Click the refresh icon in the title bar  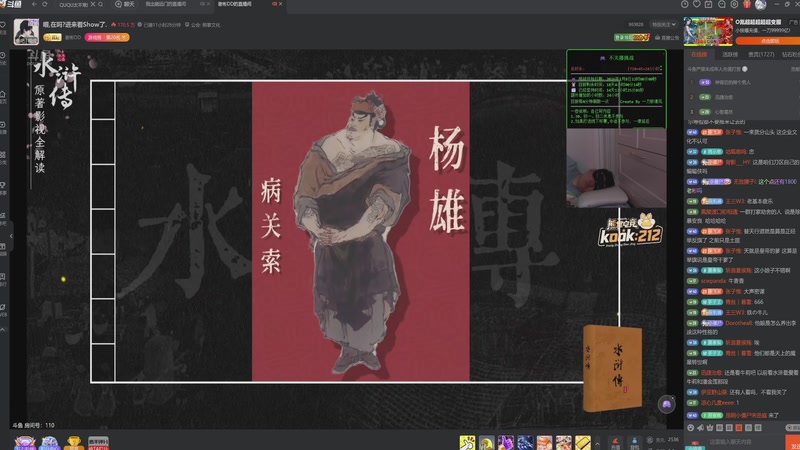[x=45, y=4]
